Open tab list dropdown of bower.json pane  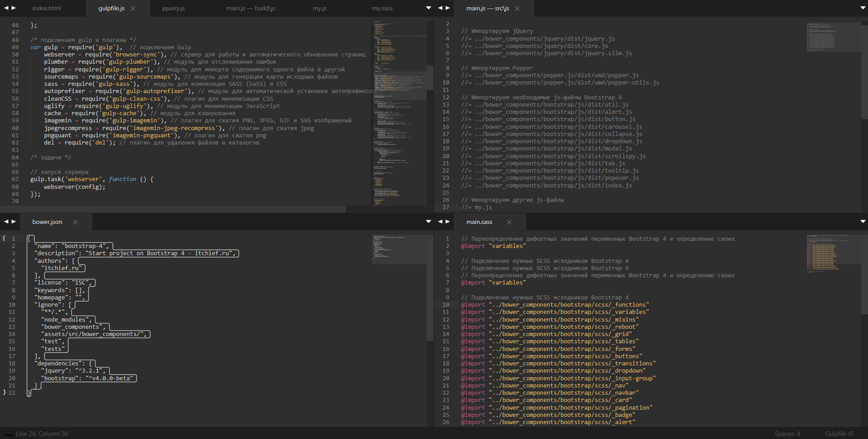[429, 222]
